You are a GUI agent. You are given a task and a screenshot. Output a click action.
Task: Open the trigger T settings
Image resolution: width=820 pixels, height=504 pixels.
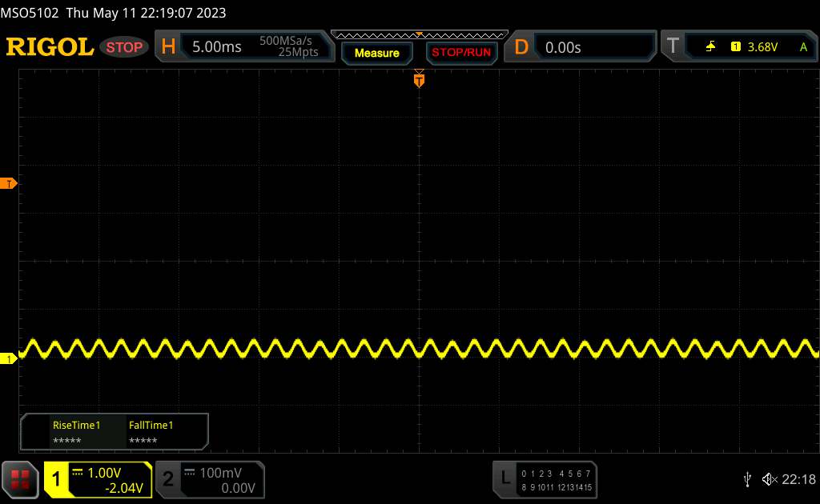point(673,46)
